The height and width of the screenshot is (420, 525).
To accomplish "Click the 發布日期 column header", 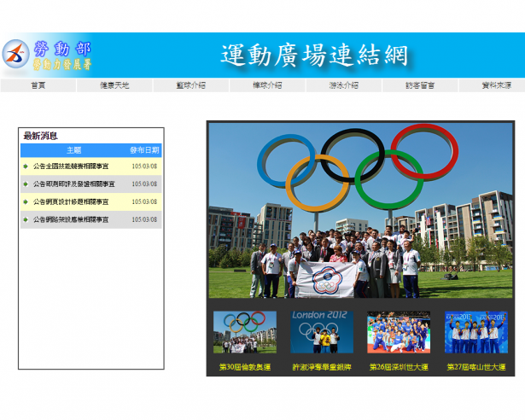I will point(144,150).
